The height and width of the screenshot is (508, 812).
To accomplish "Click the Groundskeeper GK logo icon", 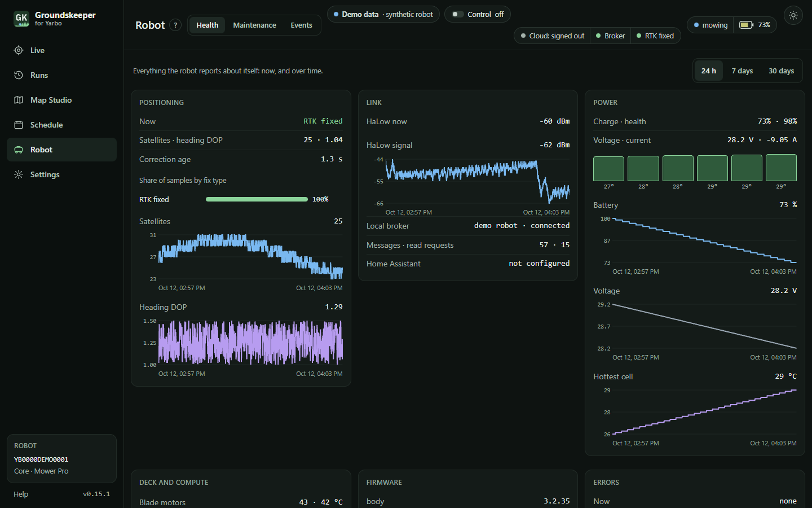I will pos(21,19).
